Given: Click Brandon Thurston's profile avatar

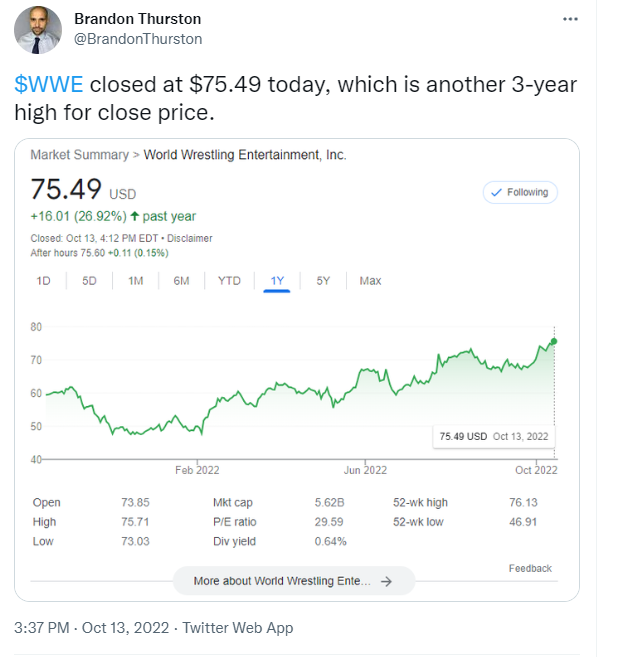Looking at the screenshot, I should [38, 29].
